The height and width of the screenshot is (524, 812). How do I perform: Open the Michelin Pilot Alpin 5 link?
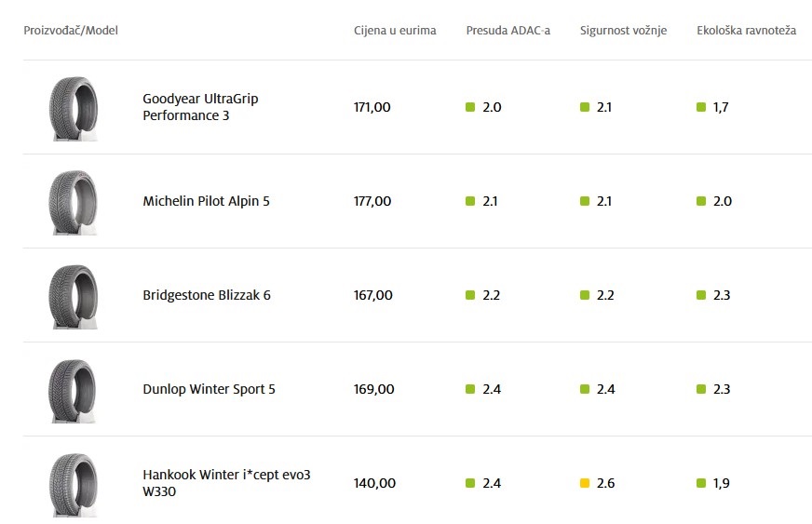(206, 201)
